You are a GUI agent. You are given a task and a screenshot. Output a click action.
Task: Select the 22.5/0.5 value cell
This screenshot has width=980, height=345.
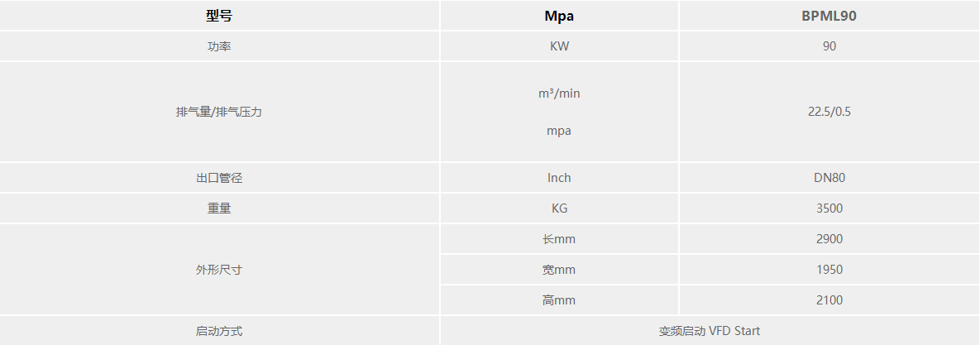tap(829, 112)
